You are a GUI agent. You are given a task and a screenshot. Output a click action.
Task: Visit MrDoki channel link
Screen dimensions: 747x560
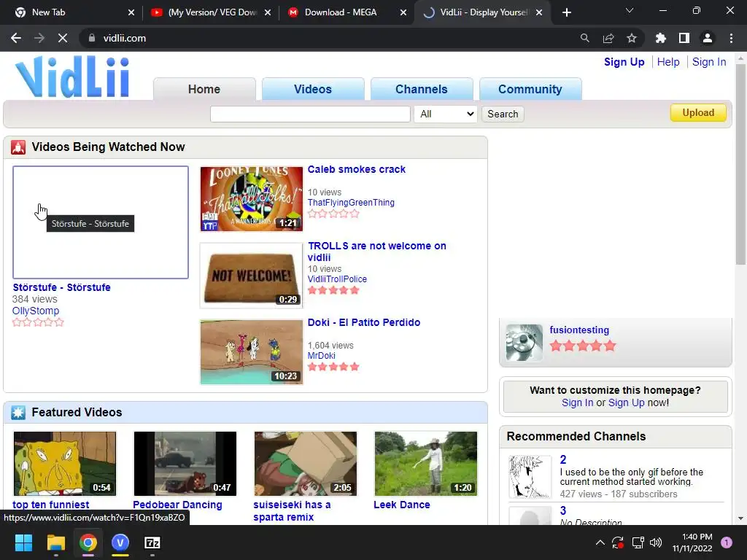[322, 356]
